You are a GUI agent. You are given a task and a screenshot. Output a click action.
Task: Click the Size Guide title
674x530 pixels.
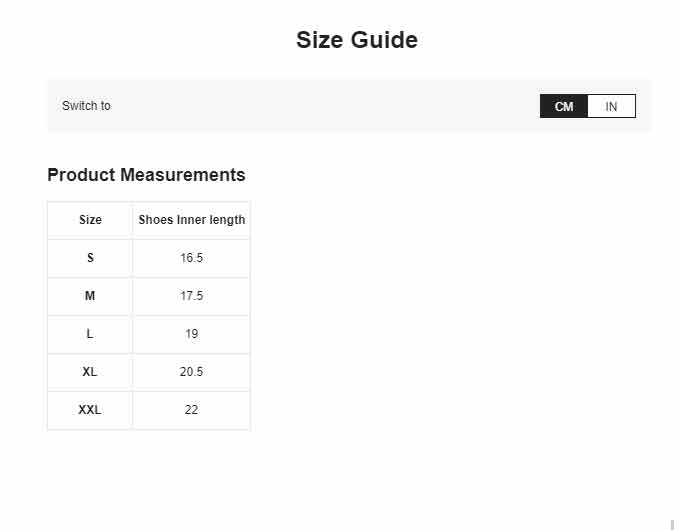click(x=357, y=40)
